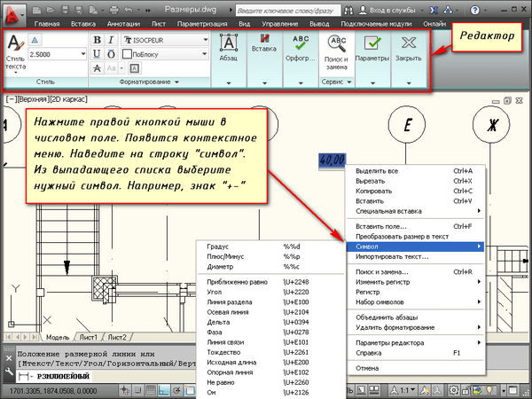Click the workspace switching gear icon
Viewport: 532px width, 399px height.
pyautogui.click(x=454, y=390)
